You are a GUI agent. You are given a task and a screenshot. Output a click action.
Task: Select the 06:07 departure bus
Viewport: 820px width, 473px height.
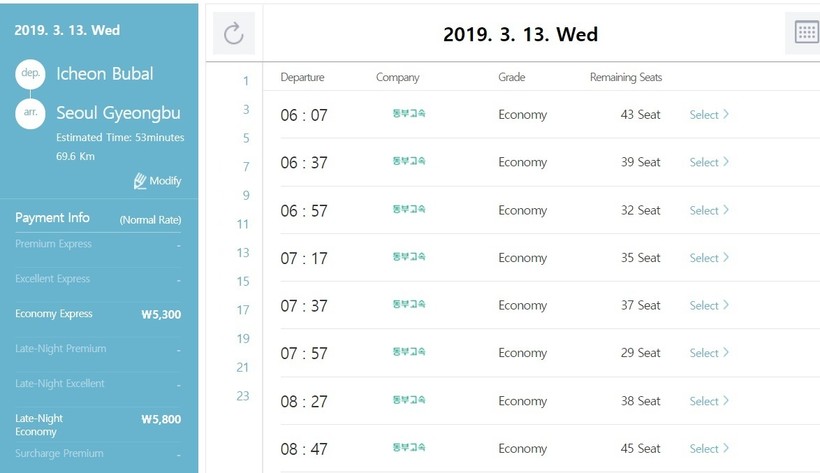tap(709, 115)
